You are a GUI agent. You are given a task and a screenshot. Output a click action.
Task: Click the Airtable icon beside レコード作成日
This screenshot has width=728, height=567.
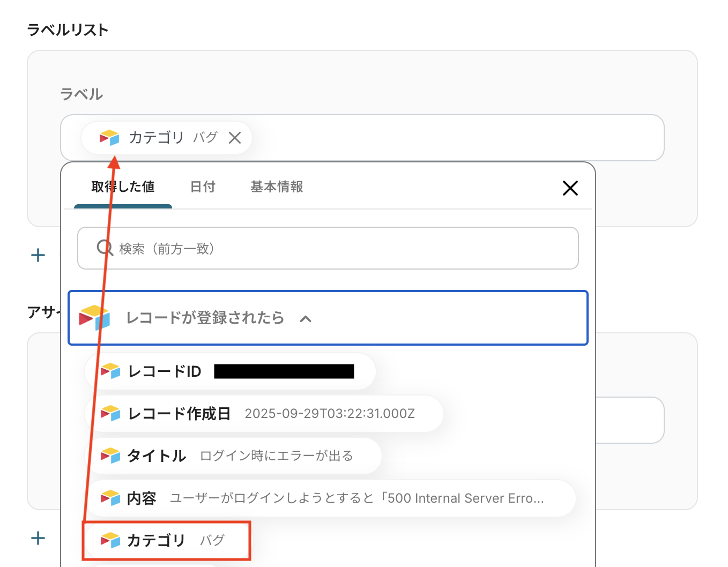110,413
